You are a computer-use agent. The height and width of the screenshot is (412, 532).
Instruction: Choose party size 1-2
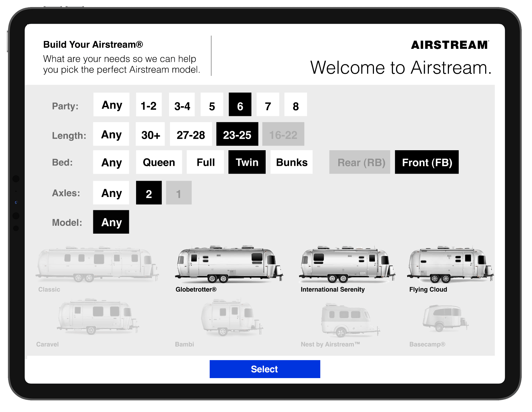tap(149, 104)
